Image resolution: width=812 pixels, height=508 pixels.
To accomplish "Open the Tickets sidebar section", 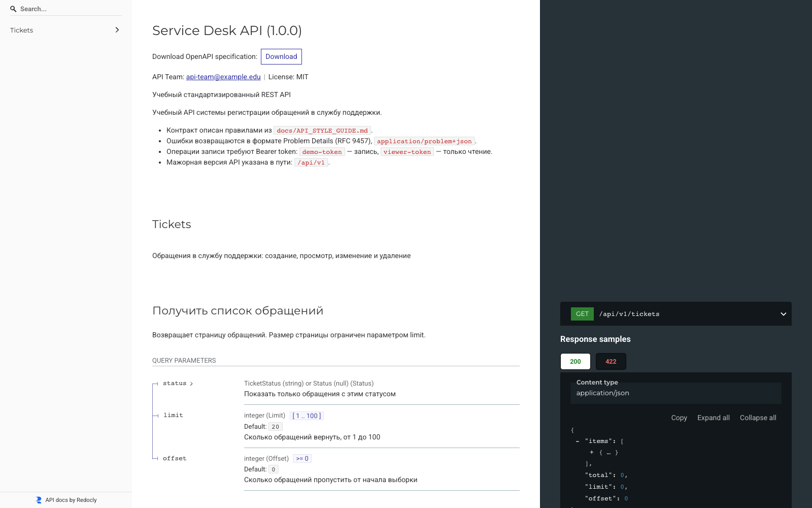I will (66, 30).
